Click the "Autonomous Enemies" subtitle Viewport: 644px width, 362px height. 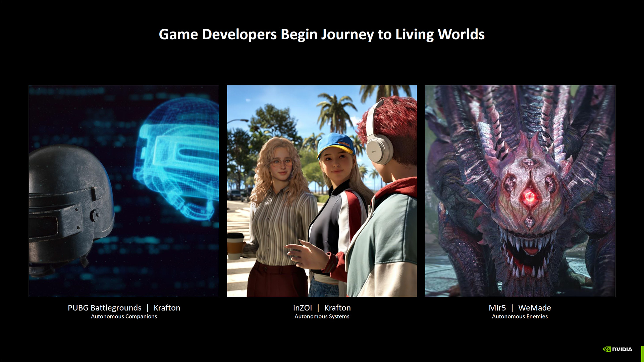point(520,316)
